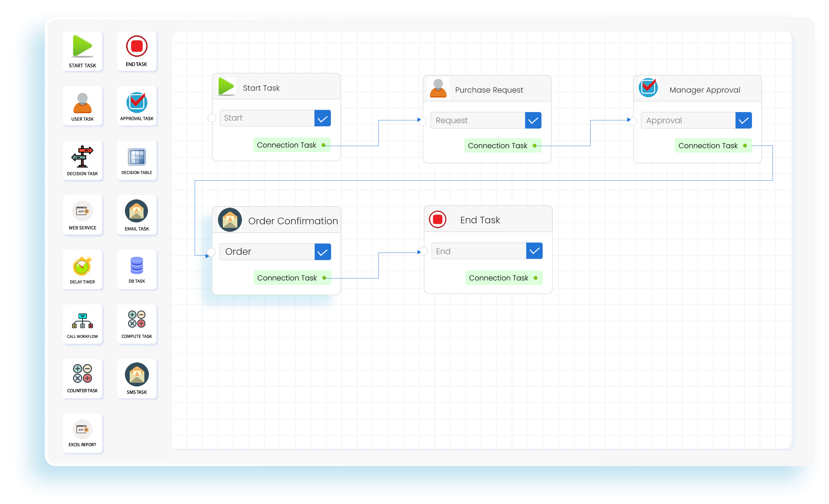This screenshot has width=829, height=504.
Task: Select the Decision Table palette icon
Action: tap(137, 157)
